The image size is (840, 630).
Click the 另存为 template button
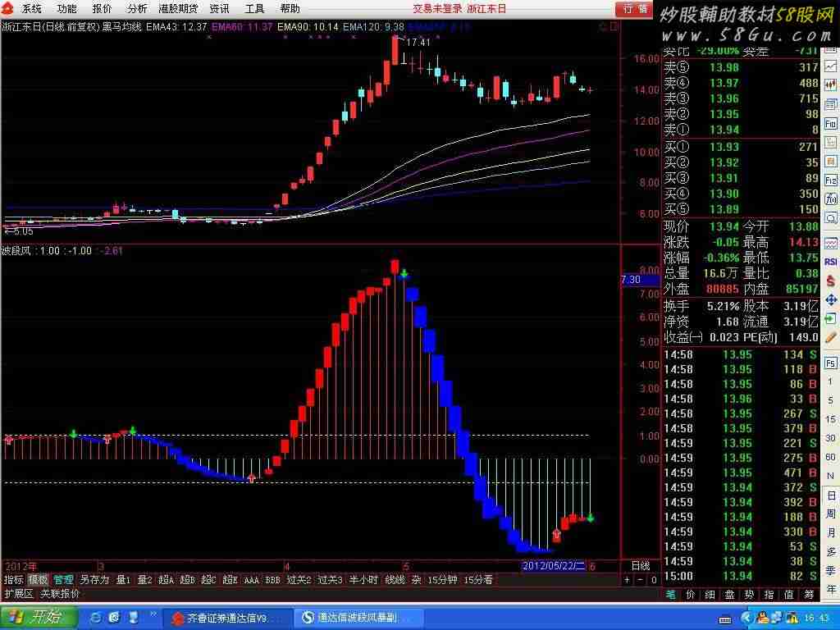click(x=94, y=580)
